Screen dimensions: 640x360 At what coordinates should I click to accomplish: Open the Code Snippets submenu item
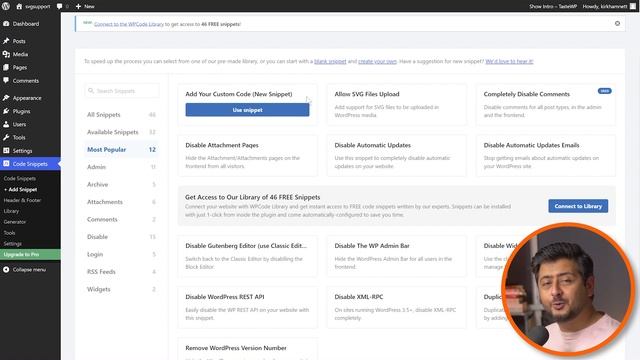pos(20,178)
